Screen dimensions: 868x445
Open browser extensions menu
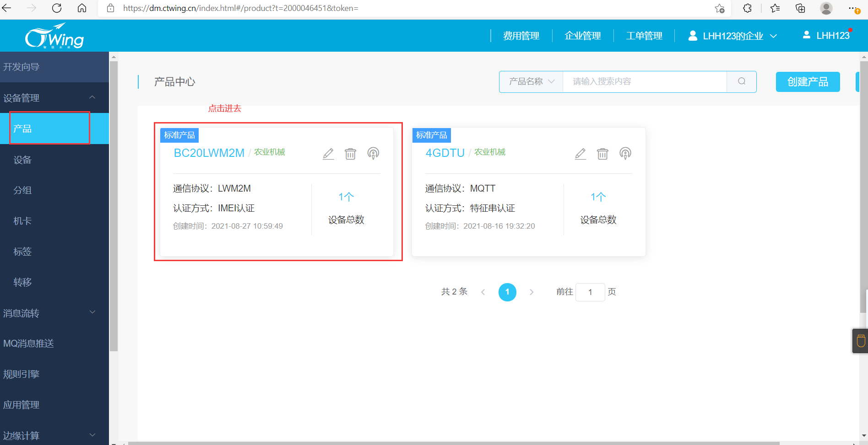(747, 8)
